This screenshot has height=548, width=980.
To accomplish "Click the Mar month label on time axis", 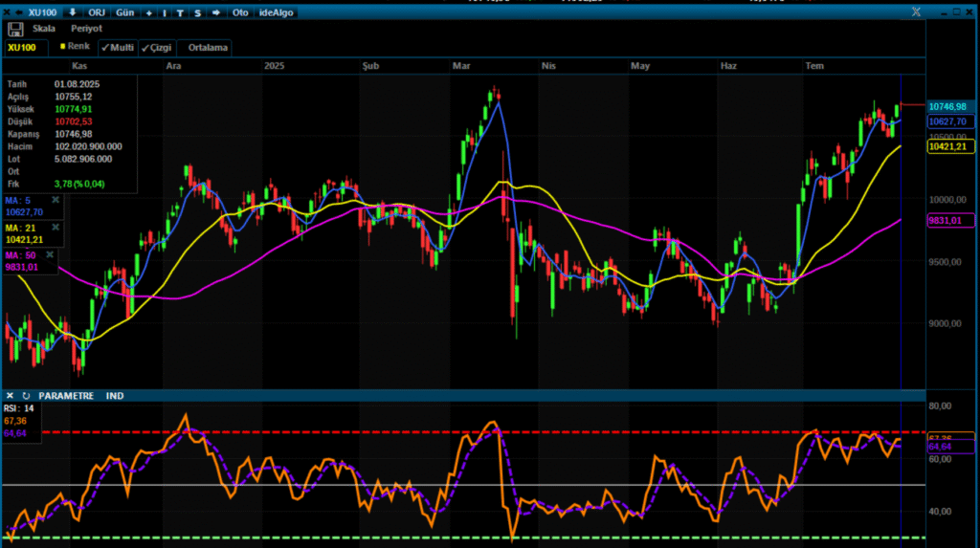I will click(x=461, y=66).
